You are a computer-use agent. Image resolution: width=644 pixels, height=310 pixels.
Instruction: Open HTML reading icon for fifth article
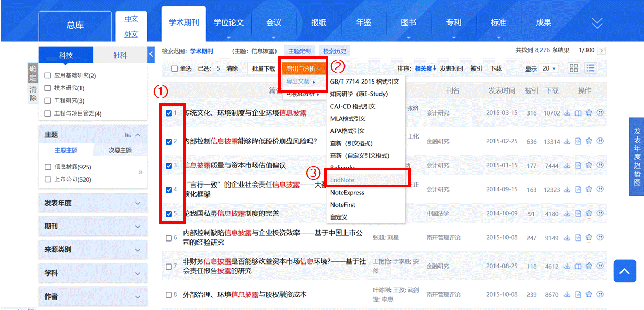(578, 213)
